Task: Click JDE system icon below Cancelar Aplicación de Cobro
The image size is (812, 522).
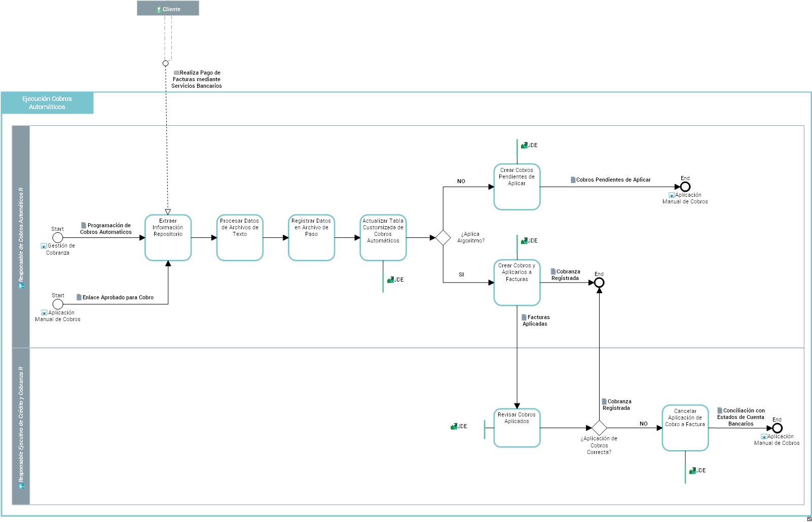Action: click(692, 470)
